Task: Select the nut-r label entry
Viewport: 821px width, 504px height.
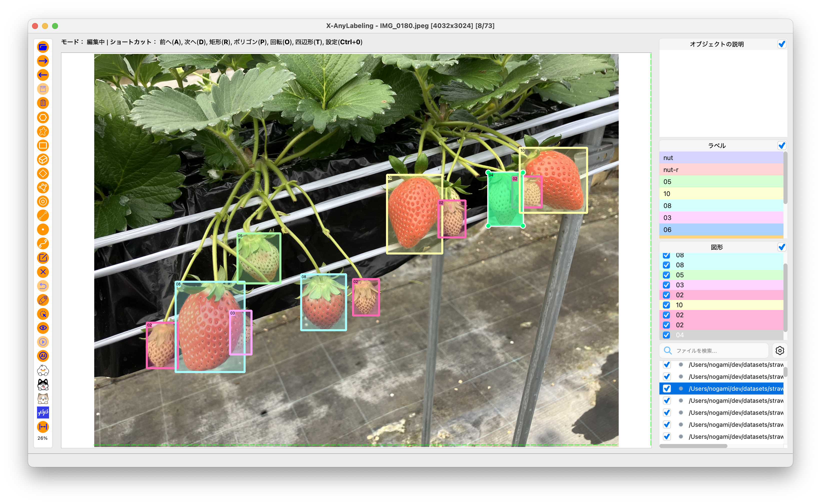Action: 721,170
